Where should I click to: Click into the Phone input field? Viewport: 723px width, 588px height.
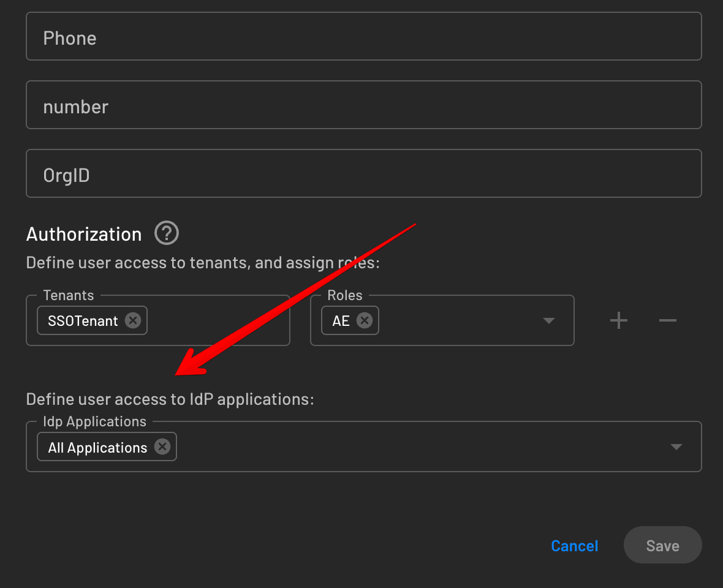[364, 36]
